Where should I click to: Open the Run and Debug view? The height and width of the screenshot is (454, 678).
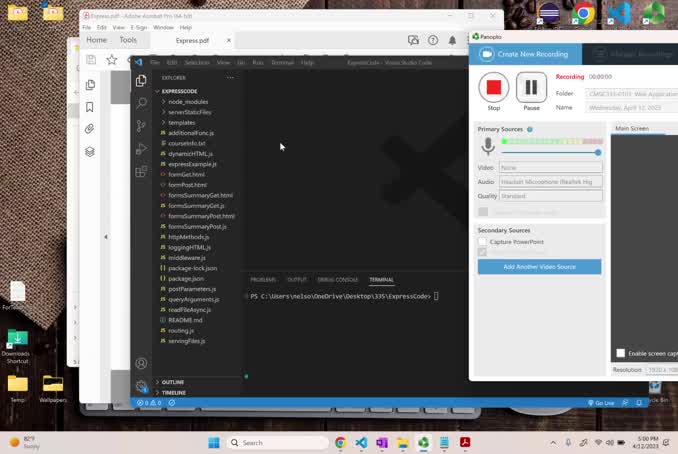pos(141,149)
